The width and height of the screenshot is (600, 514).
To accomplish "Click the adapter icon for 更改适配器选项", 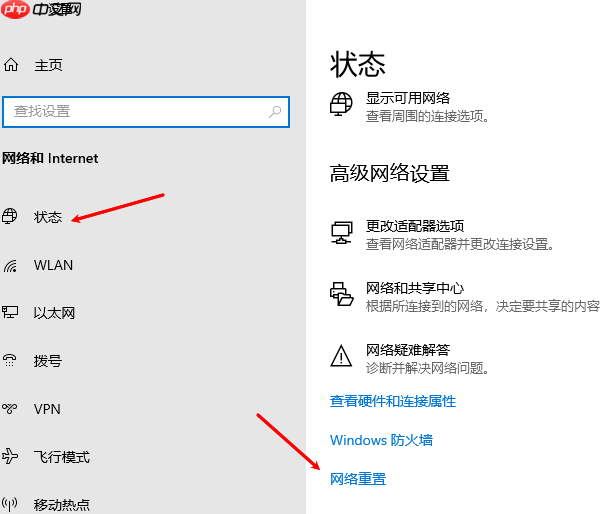I will (342, 233).
